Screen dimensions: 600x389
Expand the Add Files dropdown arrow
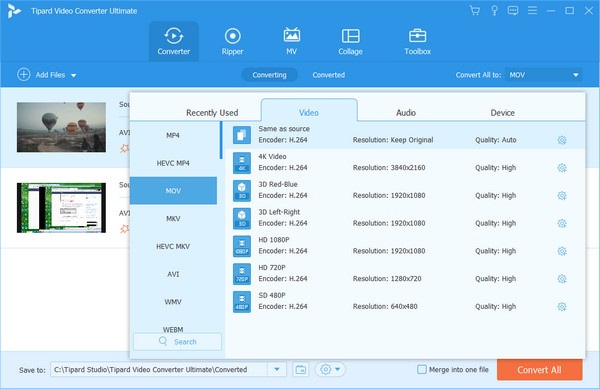click(73, 75)
